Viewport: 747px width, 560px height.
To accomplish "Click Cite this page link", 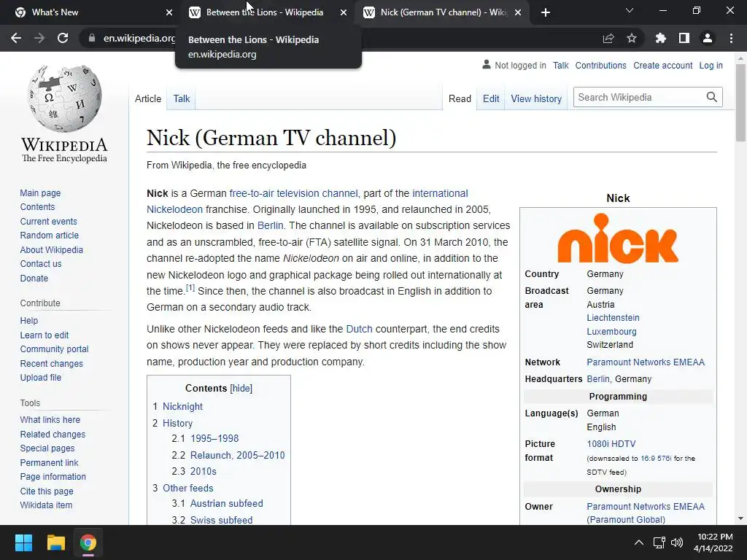I will pyautogui.click(x=47, y=491).
